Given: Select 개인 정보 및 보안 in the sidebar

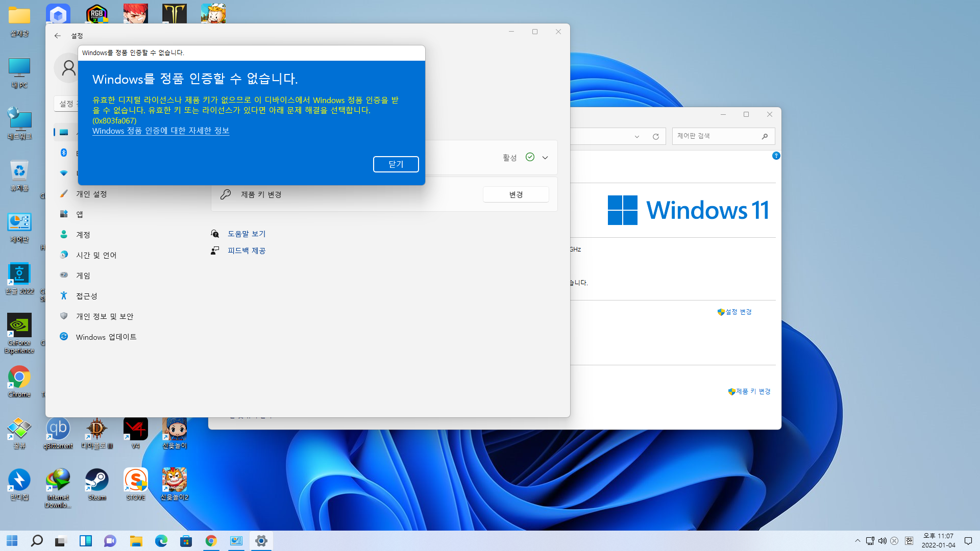Looking at the screenshot, I should coord(105,316).
